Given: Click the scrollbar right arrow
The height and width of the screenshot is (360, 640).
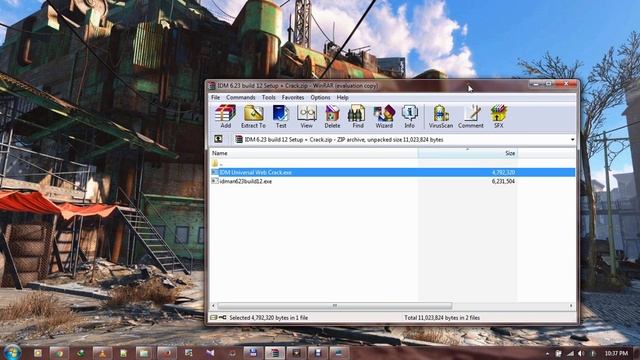Looking at the screenshot, I should tap(571, 306).
